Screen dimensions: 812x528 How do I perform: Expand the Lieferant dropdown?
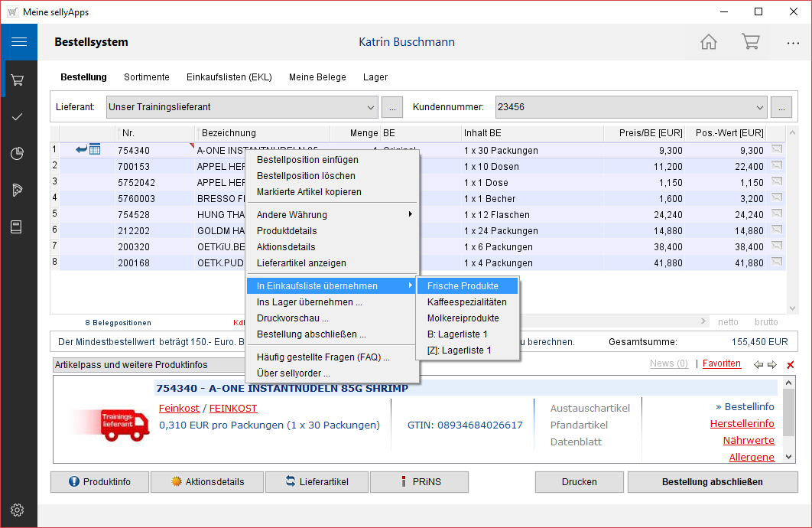click(371, 107)
